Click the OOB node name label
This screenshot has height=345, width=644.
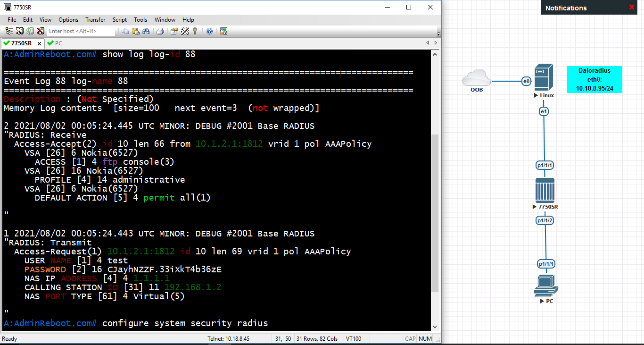477,90
